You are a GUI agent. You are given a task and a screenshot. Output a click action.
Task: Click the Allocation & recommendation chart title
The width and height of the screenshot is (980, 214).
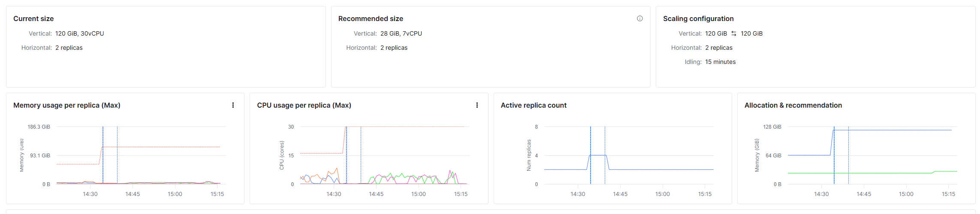point(793,105)
